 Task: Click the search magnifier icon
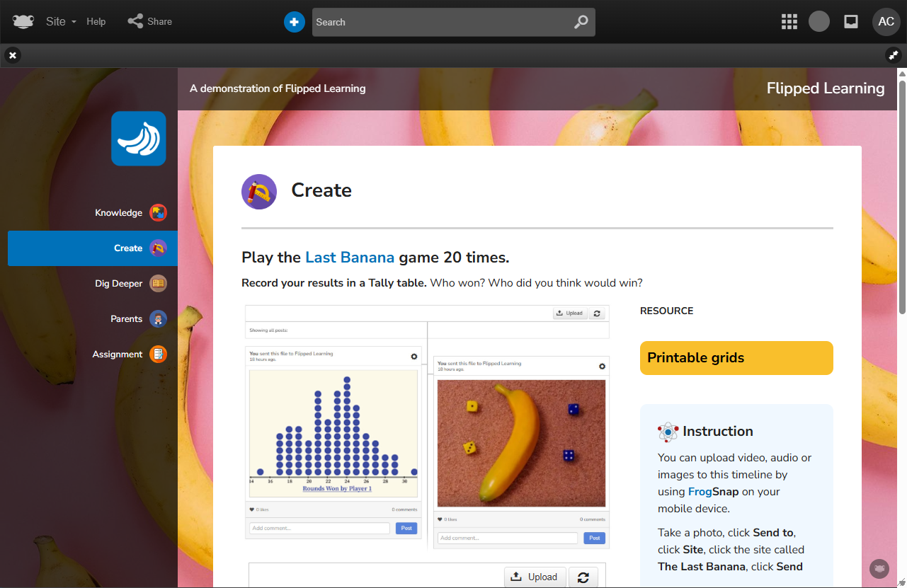tap(581, 22)
